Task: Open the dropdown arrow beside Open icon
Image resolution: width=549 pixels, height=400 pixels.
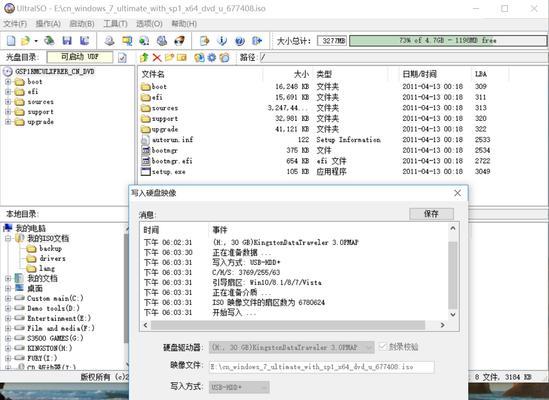Action: (x=36, y=41)
